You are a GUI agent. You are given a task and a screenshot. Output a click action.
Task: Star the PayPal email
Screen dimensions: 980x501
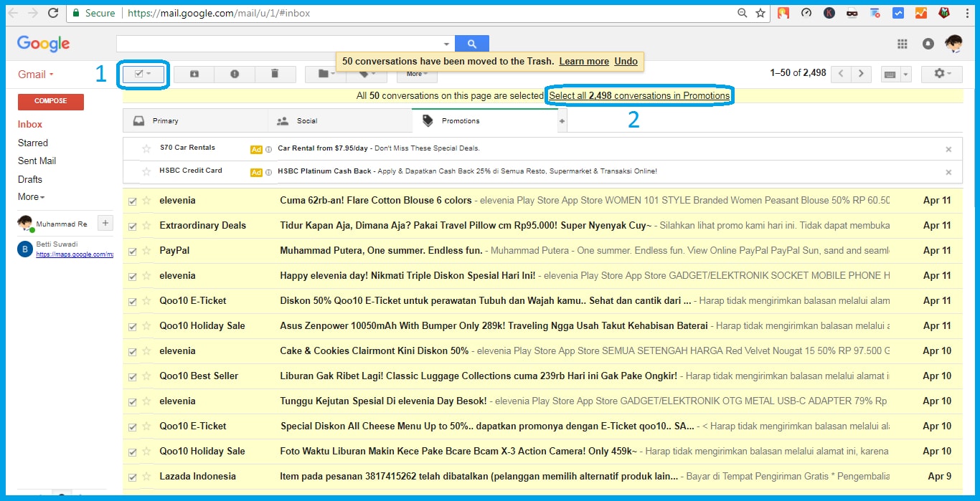click(146, 251)
